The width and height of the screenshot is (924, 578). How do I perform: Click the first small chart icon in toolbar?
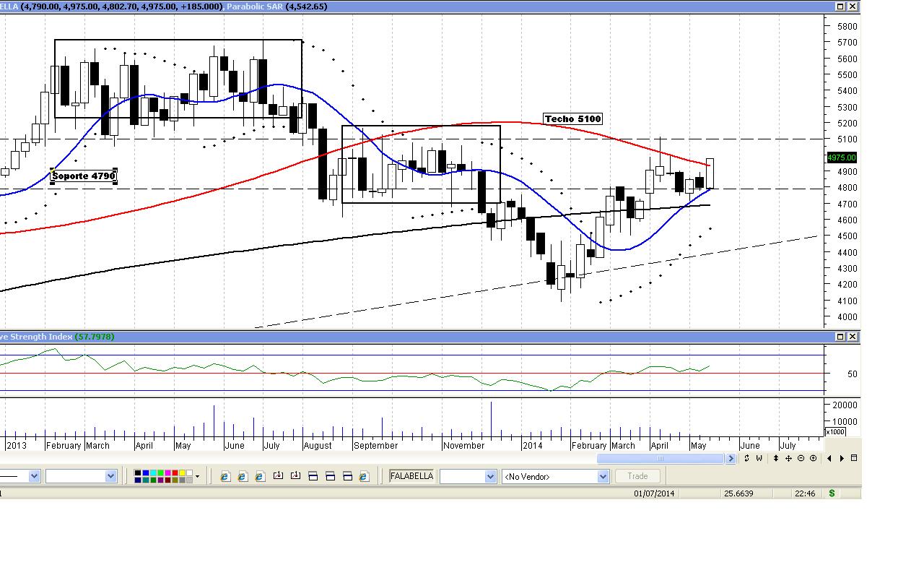(278, 476)
